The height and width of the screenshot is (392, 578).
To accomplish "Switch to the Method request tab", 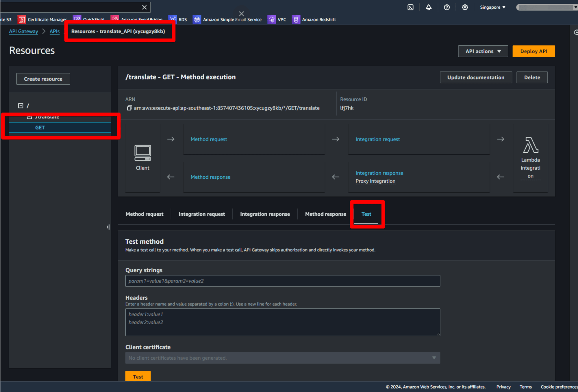I will pos(144,214).
